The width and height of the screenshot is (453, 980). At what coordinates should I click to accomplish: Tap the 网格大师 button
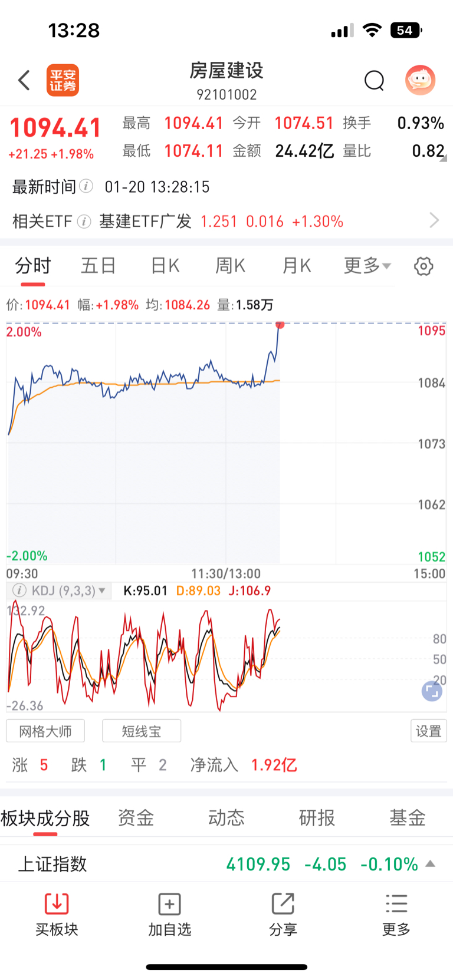click(45, 731)
